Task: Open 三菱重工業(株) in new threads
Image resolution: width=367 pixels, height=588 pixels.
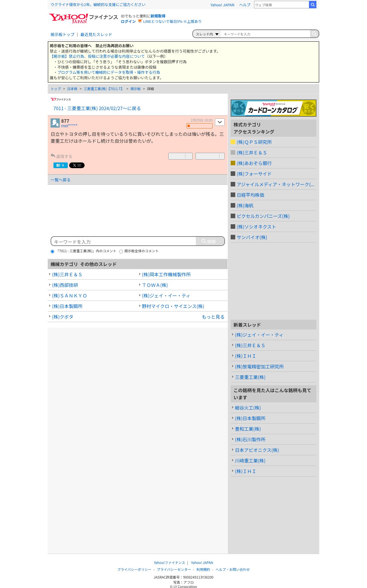Action: [250, 377]
